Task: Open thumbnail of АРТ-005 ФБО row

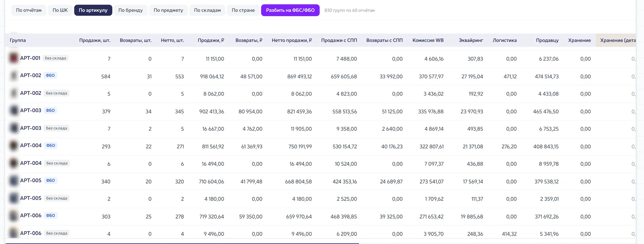Action: 14,181
